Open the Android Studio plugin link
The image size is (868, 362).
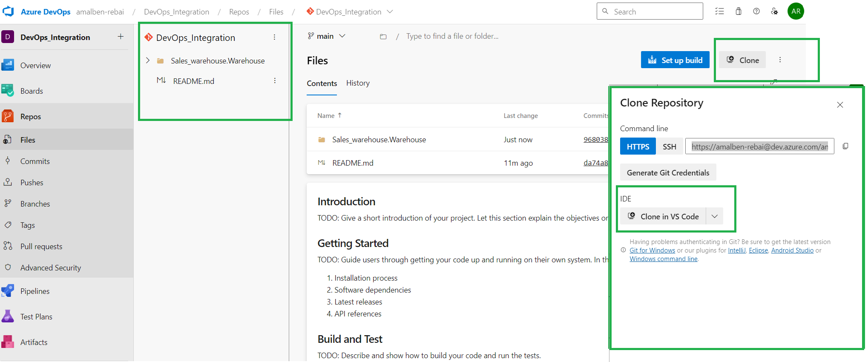(792, 250)
